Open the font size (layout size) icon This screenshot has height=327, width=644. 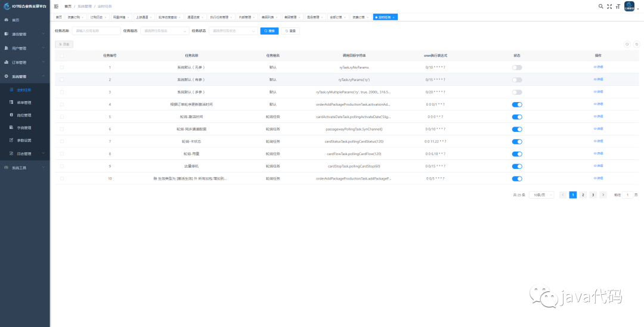click(x=617, y=6)
